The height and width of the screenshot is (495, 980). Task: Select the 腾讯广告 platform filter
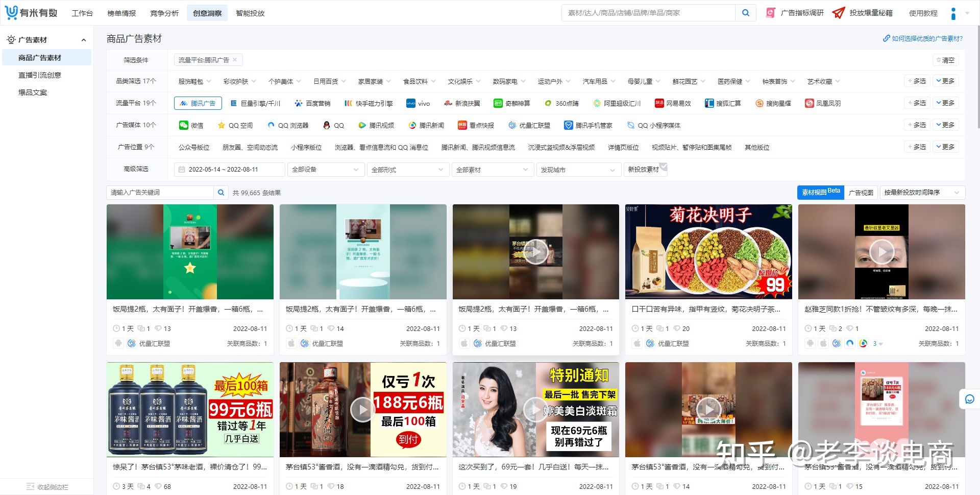pos(198,103)
